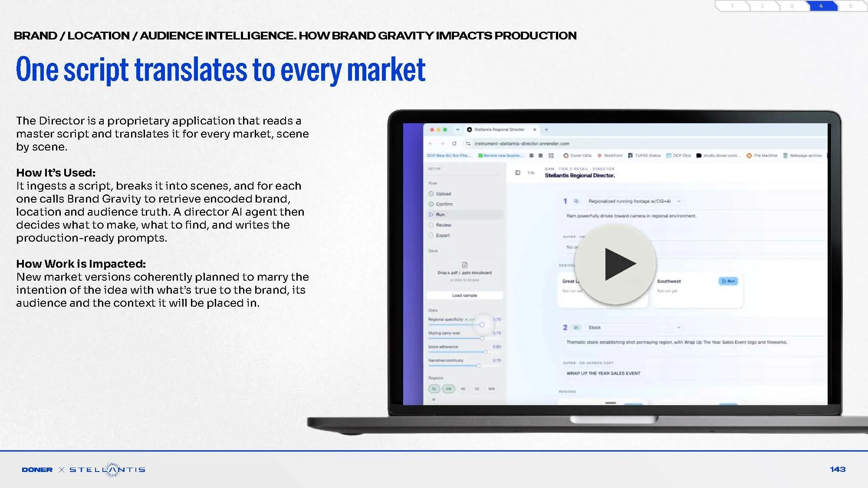The height and width of the screenshot is (488, 868).
Task: Run the Southwest region card
Action: click(728, 282)
